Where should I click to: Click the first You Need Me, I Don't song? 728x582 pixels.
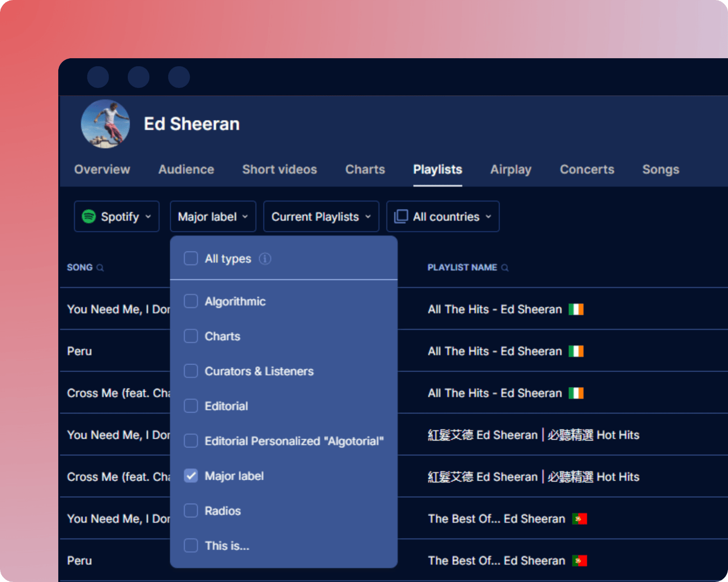(x=118, y=309)
